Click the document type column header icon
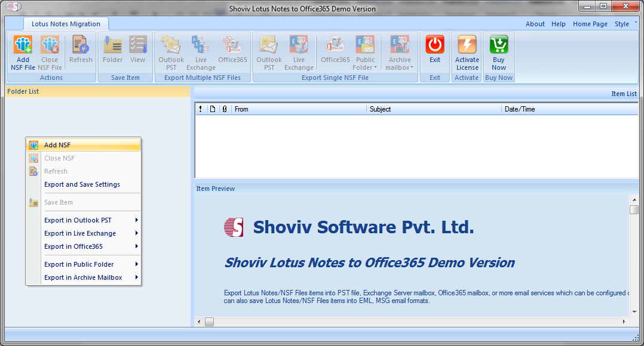The image size is (644, 346). (x=212, y=109)
